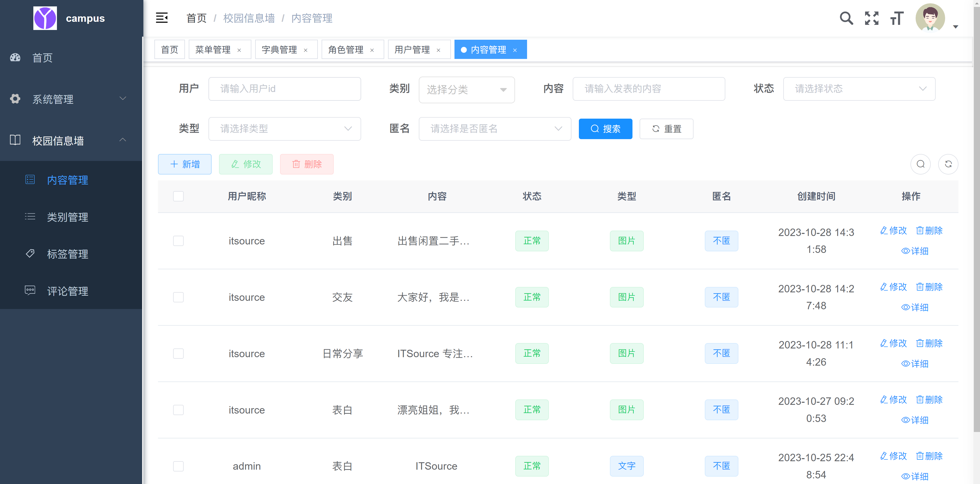Click 修改 on the 交友 row
980x484 pixels.
[893, 287]
